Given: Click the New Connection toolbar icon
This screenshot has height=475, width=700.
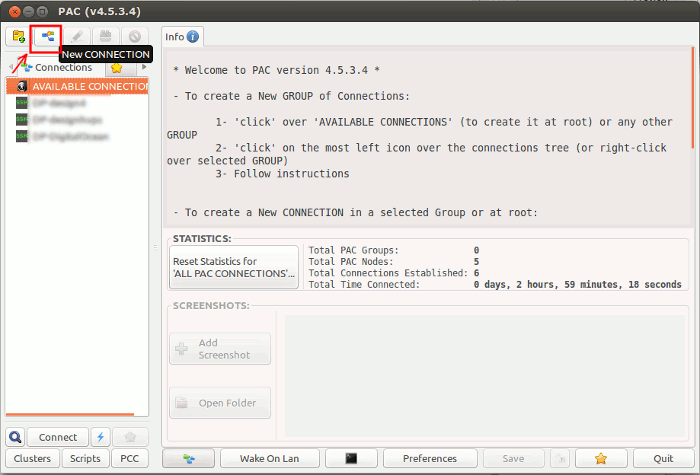Looking at the screenshot, I should point(47,37).
